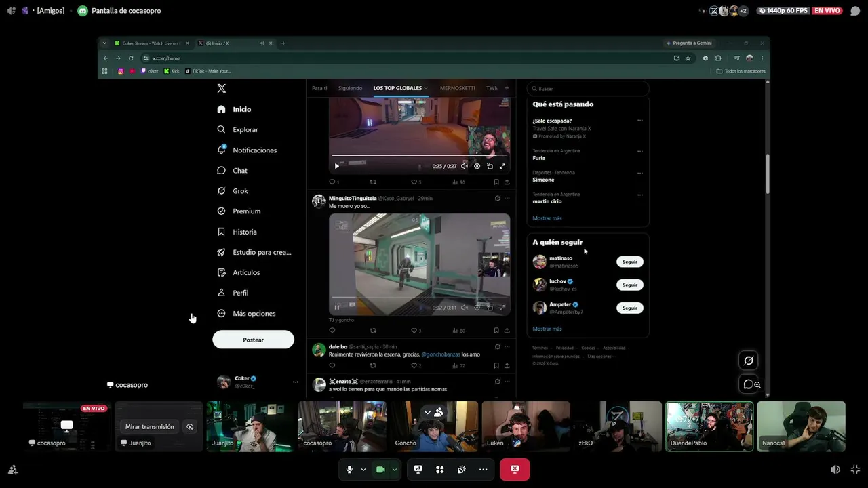Click the Historia bookmark icon
The width and height of the screenshot is (868, 488).
[x=221, y=232]
